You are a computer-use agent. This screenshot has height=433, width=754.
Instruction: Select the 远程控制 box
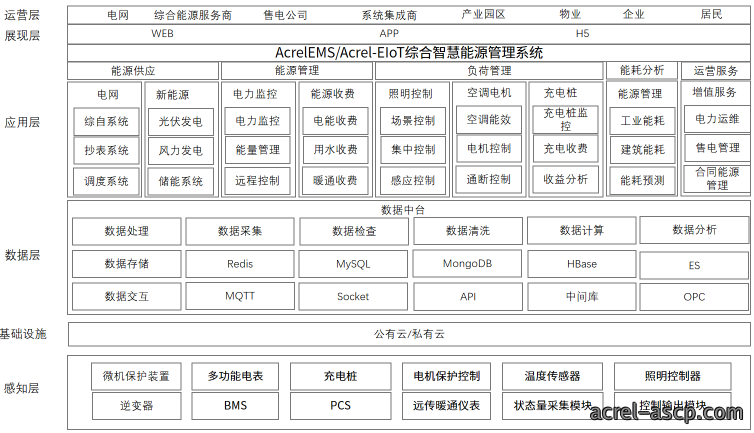[x=258, y=181]
